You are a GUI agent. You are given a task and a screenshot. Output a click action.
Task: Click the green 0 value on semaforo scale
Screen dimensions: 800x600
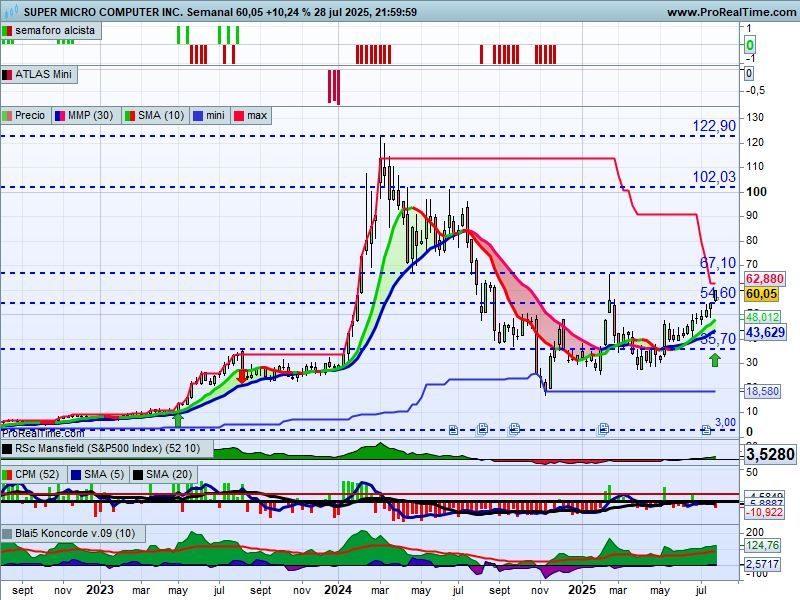[749, 45]
